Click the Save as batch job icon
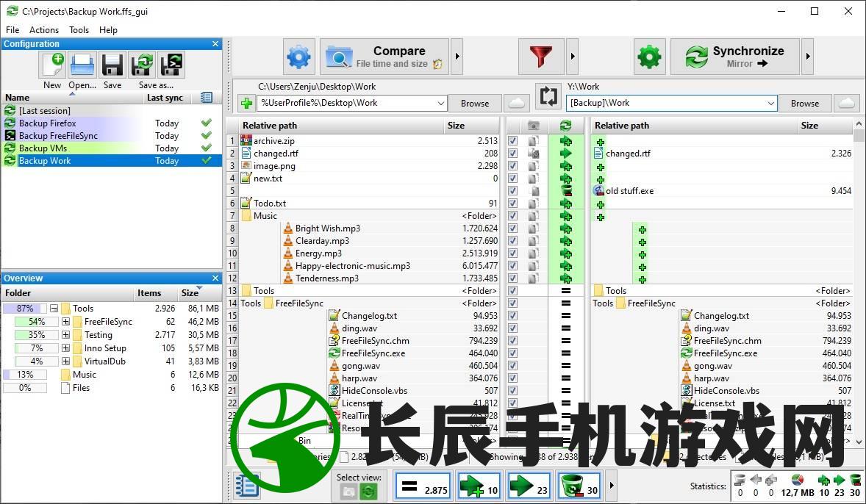 (171, 65)
